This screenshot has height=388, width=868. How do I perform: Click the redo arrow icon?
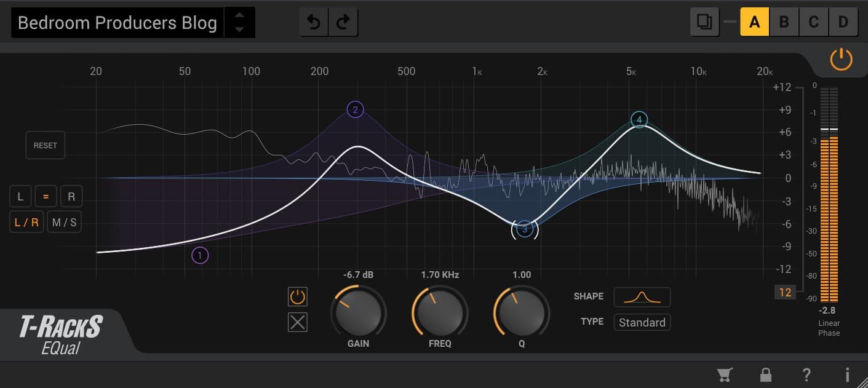pyautogui.click(x=343, y=23)
